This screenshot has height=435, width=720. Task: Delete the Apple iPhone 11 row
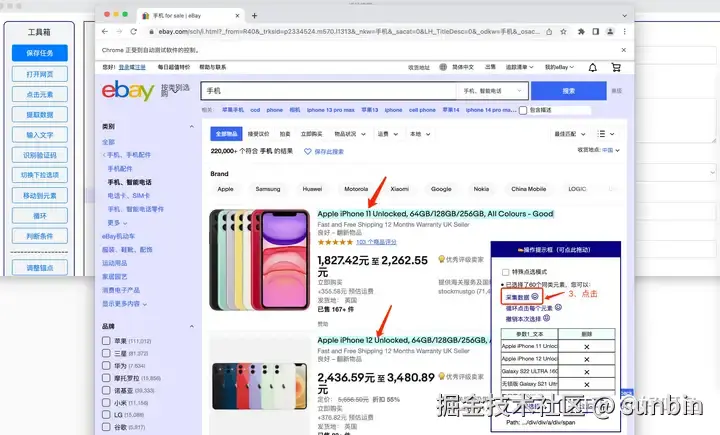click(586, 347)
